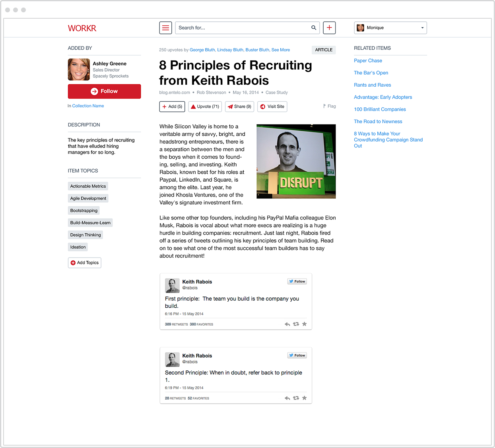The image size is (495, 448).
Task: Click Ashley Greene's profile photo
Action: 79,70
